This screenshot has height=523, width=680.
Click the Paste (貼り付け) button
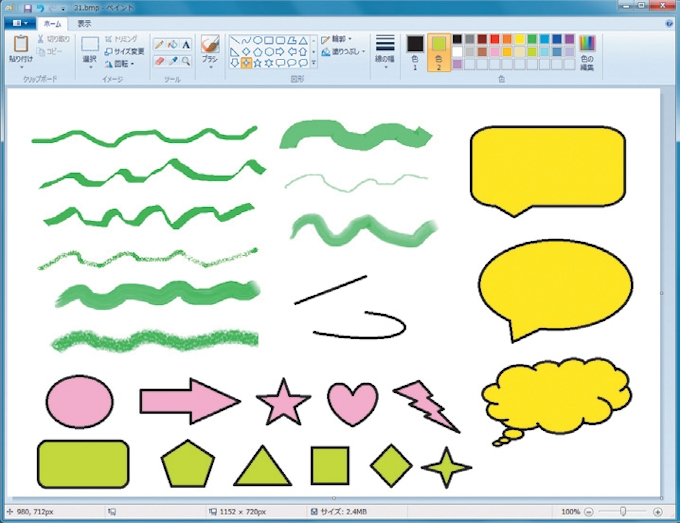pyautogui.click(x=20, y=50)
